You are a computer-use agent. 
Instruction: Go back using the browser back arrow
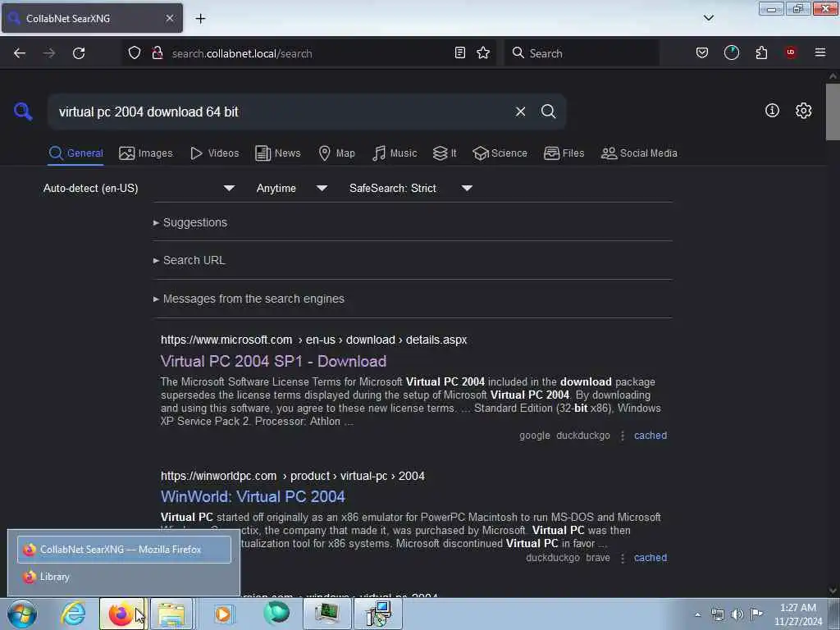tap(20, 53)
